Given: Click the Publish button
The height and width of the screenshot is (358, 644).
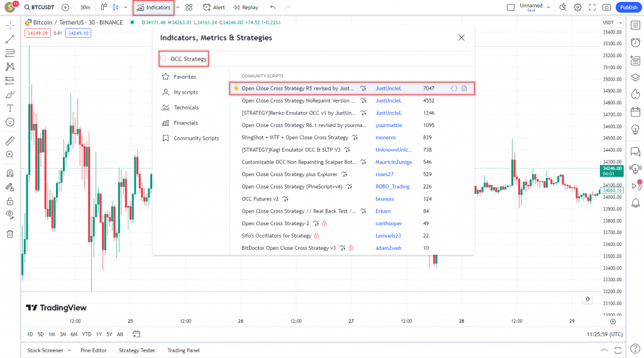Looking at the screenshot, I should (x=628, y=8).
